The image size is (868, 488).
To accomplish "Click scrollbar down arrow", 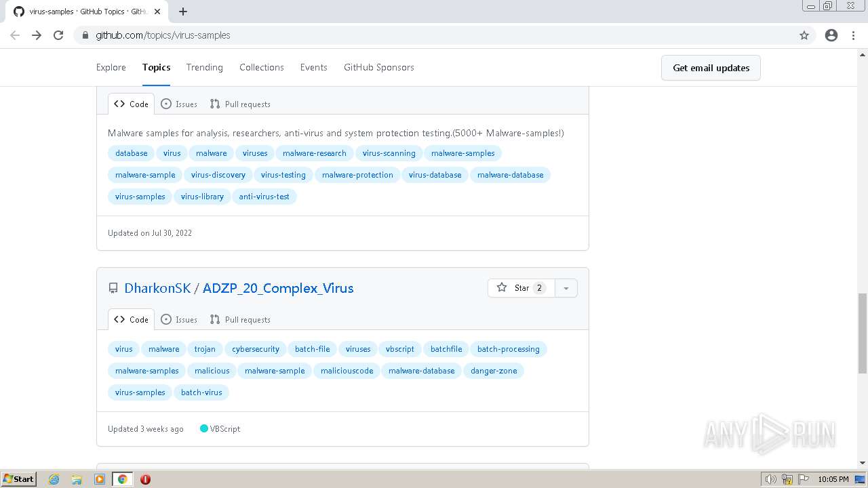I will point(863,463).
